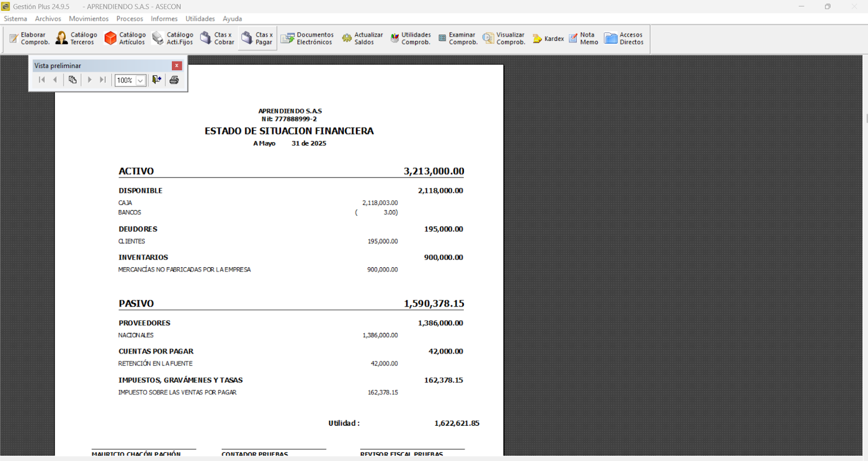The width and height of the screenshot is (868, 461).
Task: Click the 100% zoom field
Action: pos(125,80)
